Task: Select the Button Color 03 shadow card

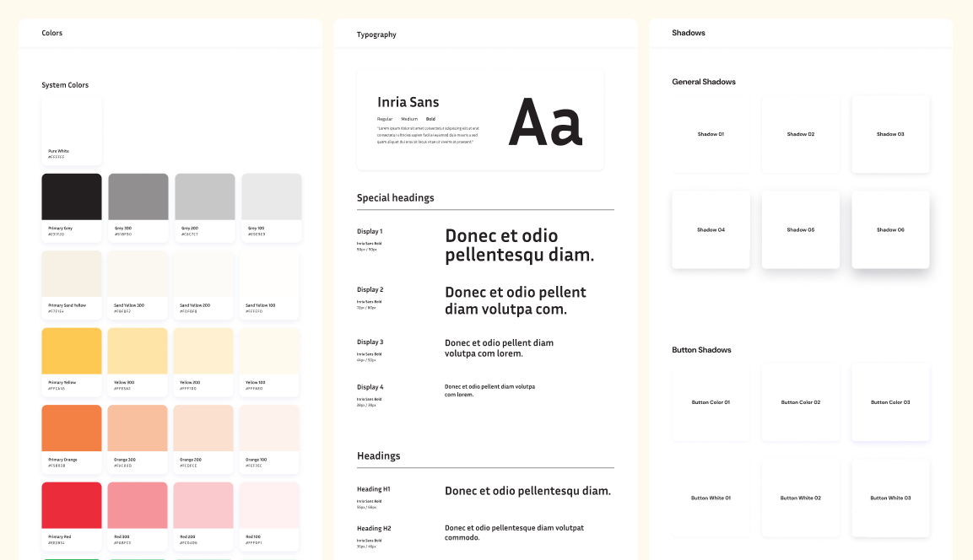Action: [x=890, y=402]
